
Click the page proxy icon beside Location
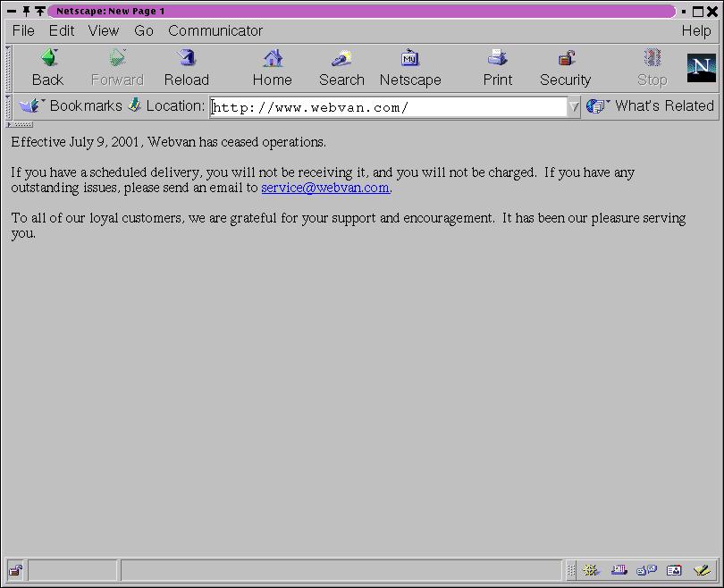pos(134,105)
